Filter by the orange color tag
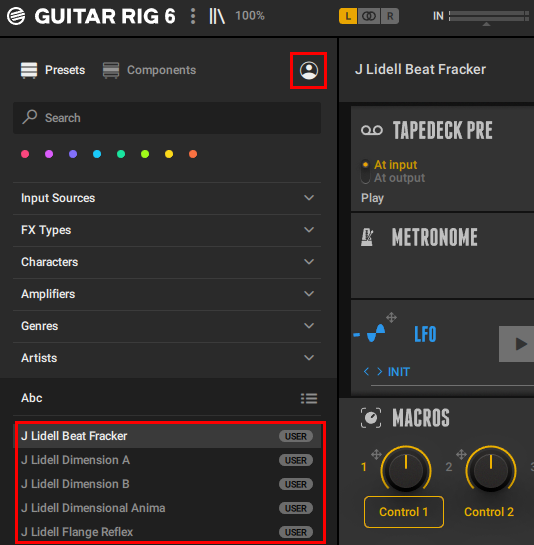This screenshot has width=534, height=545. click(x=193, y=154)
